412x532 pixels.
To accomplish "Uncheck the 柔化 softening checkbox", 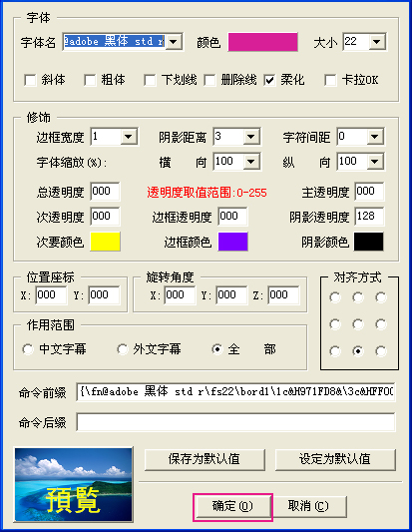I will (x=269, y=81).
